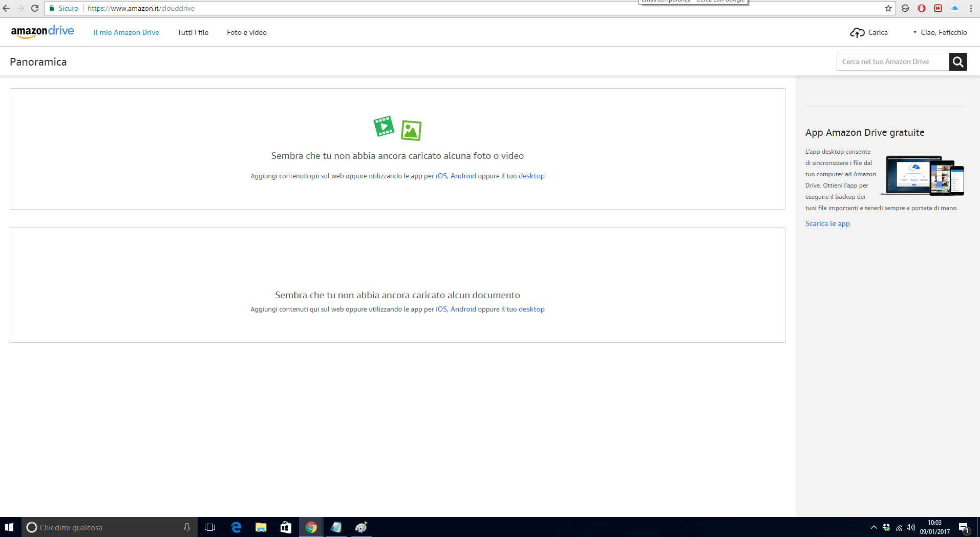This screenshot has height=537, width=980.
Task: Click the red fast-forward extension icon
Action: 938,8
